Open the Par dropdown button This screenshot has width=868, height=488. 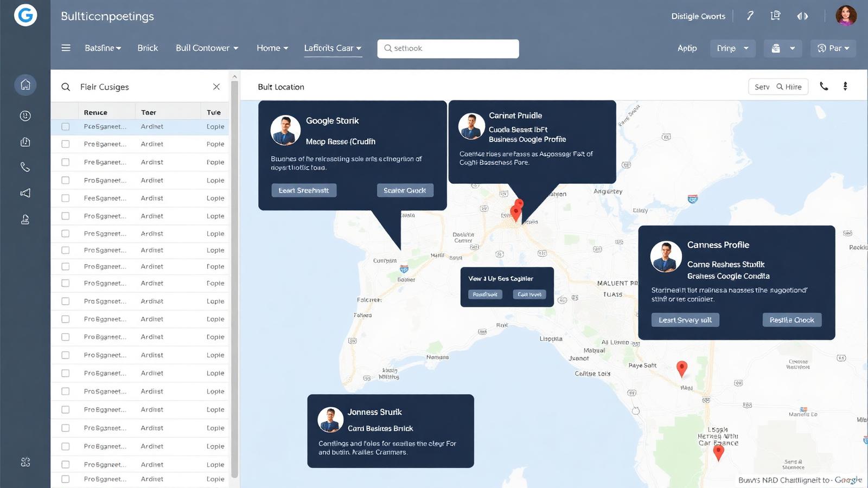[x=833, y=48]
